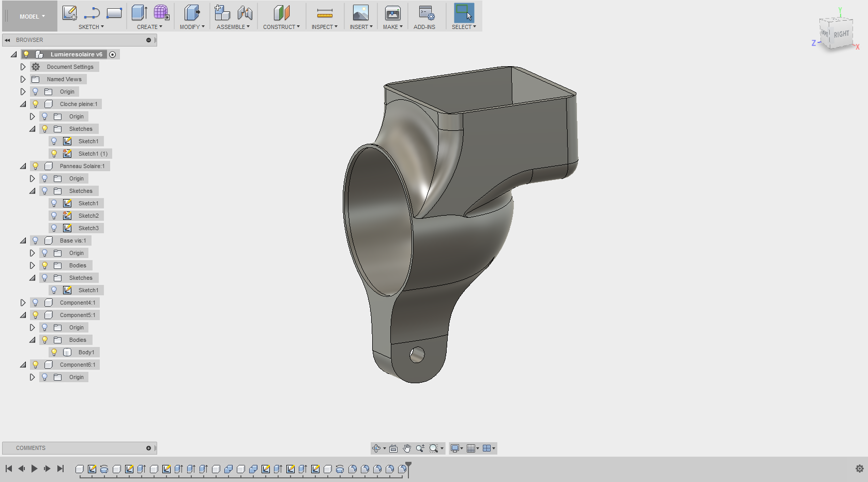Select the Measure ruler icon
Image resolution: width=868 pixels, height=482 pixels.
[325, 13]
